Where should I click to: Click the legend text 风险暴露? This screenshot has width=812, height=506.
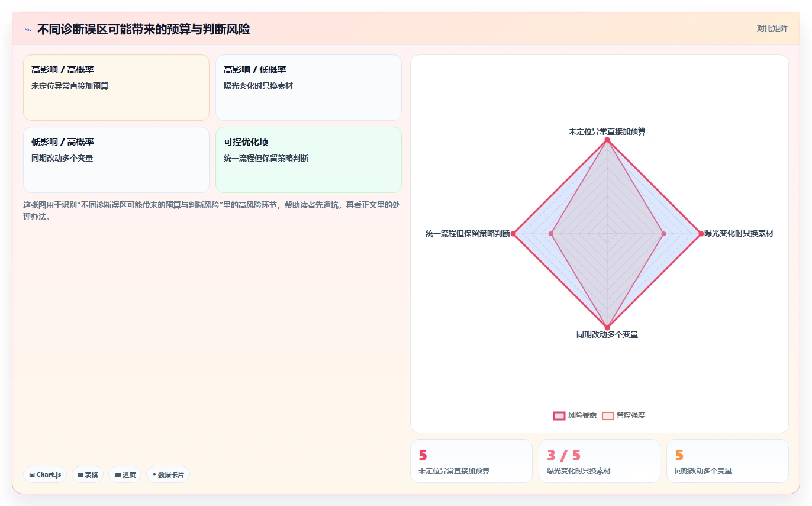pyautogui.click(x=582, y=415)
